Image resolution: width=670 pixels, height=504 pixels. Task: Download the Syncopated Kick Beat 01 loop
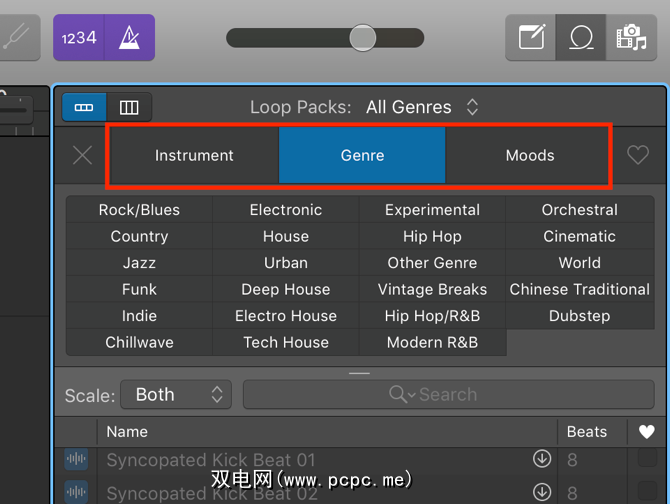(542, 459)
